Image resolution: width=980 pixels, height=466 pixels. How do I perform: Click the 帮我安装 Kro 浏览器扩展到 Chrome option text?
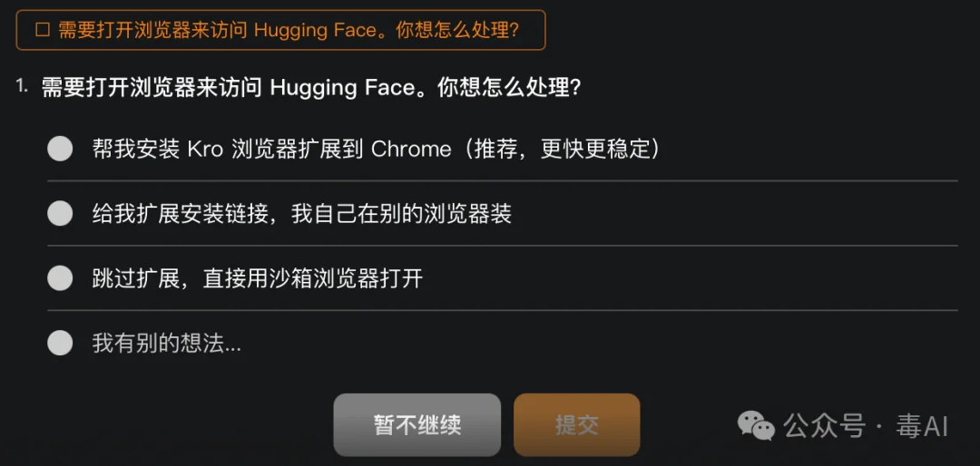pos(272,150)
